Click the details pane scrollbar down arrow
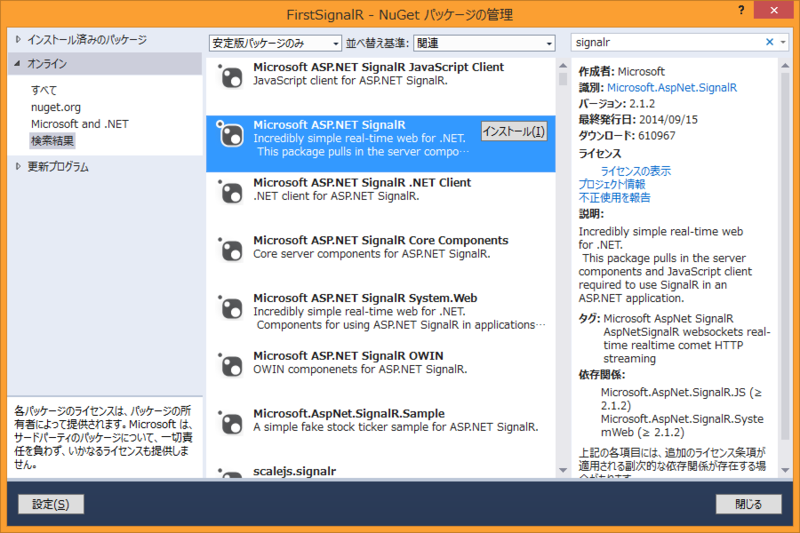The image size is (800, 533). (785, 470)
